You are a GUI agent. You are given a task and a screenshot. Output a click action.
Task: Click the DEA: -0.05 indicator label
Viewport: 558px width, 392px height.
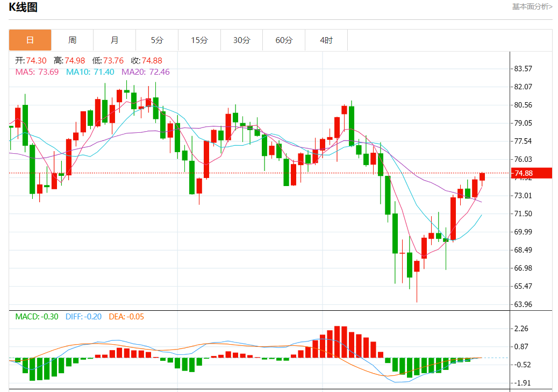[x=126, y=317]
